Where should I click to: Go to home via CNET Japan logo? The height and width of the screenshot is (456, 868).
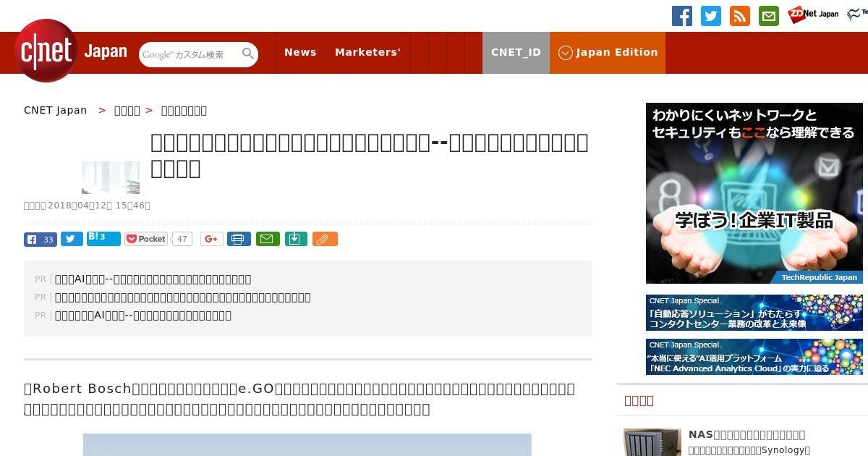pos(71,51)
